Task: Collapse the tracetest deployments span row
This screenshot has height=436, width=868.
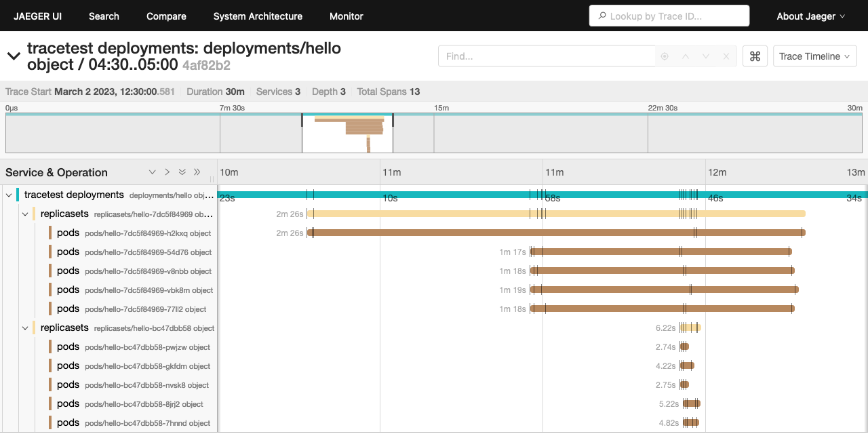Action: (x=9, y=195)
